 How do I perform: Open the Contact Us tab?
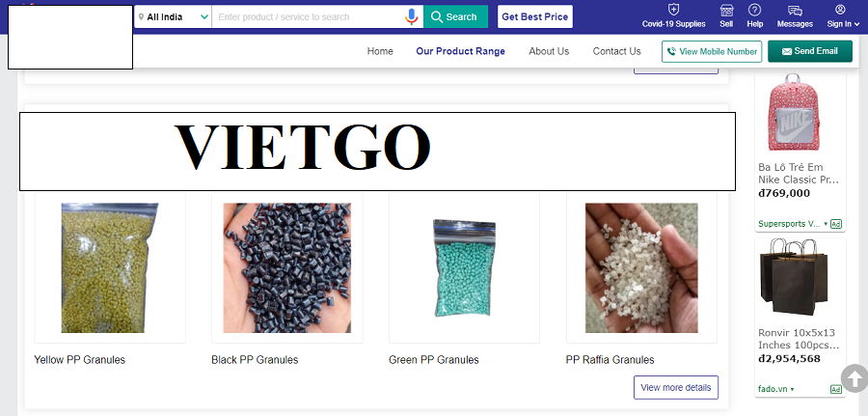[616, 51]
